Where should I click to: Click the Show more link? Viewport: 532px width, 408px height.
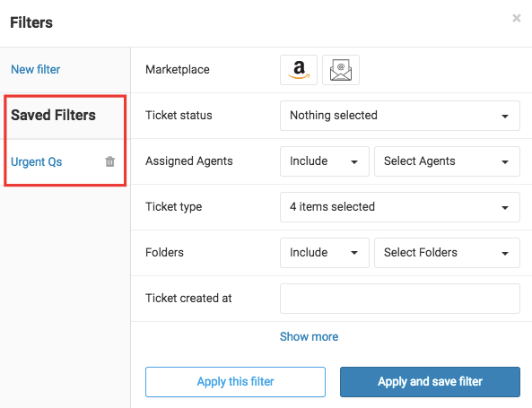310,336
